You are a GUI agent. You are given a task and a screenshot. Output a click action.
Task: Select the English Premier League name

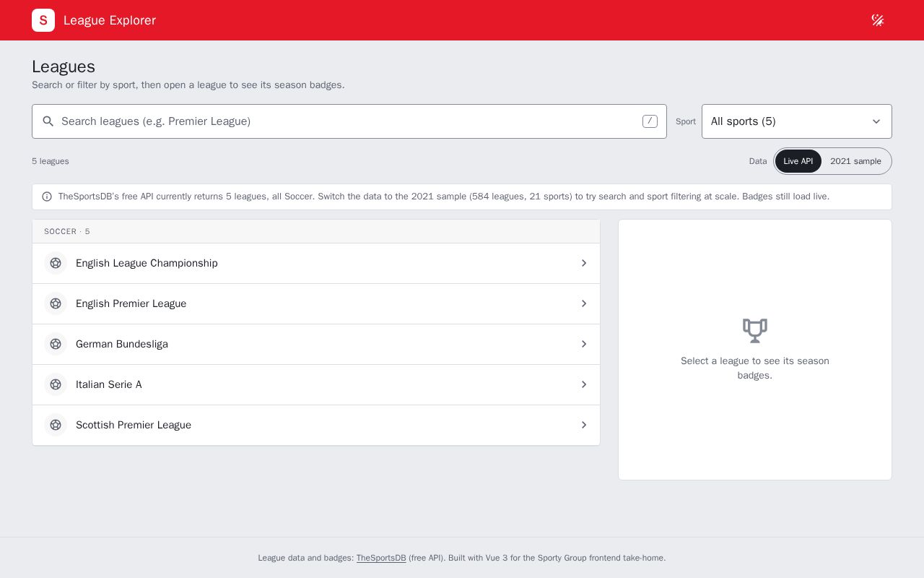pos(131,303)
